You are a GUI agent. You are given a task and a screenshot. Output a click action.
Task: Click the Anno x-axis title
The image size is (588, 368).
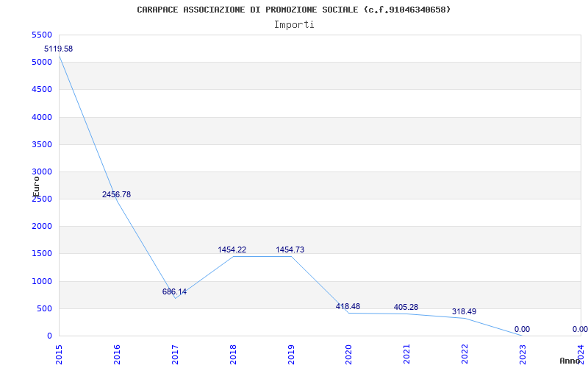click(x=570, y=361)
